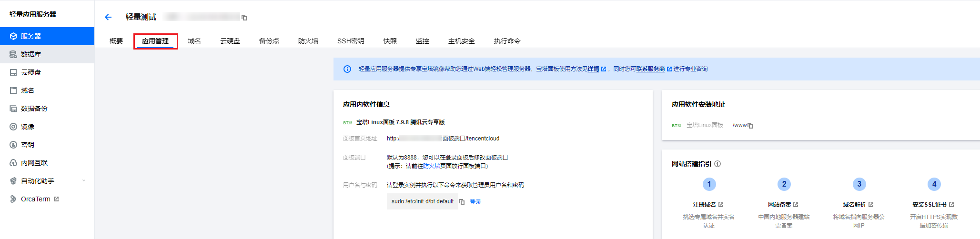Click the 自动化助手 icon in sidebar
Screen dimensions: 980x239
click(x=13, y=181)
